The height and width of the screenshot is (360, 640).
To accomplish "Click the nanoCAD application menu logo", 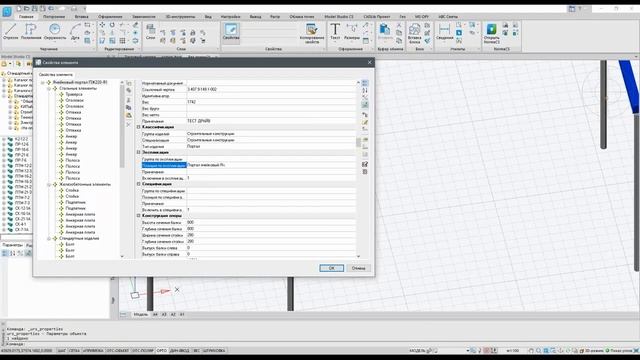I will point(7,11).
